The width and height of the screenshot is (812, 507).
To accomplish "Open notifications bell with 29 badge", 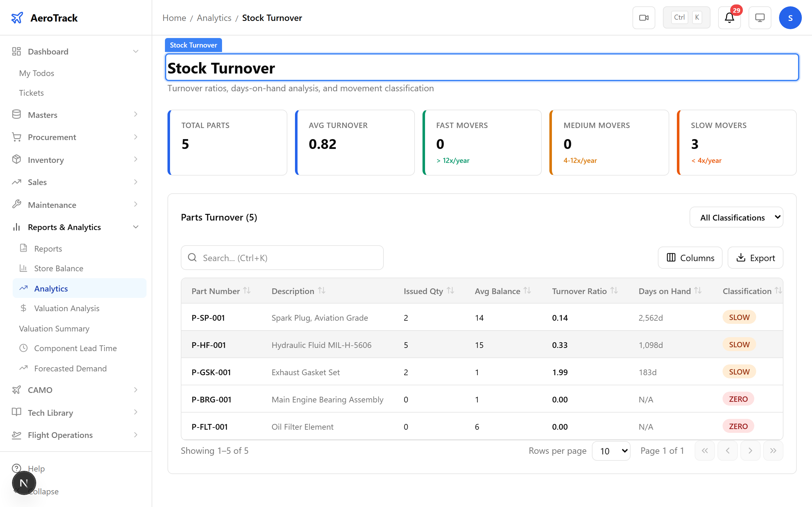I will pos(729,18).
